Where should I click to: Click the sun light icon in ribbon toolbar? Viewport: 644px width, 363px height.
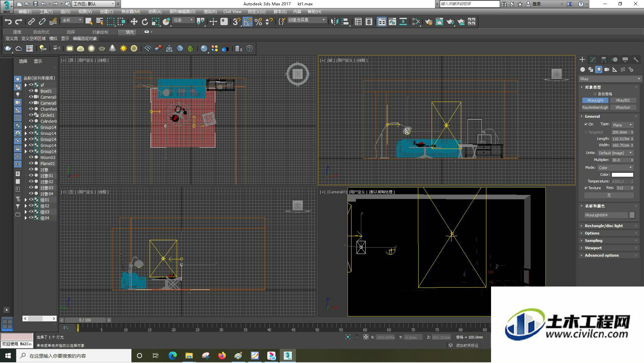point(123,49)
